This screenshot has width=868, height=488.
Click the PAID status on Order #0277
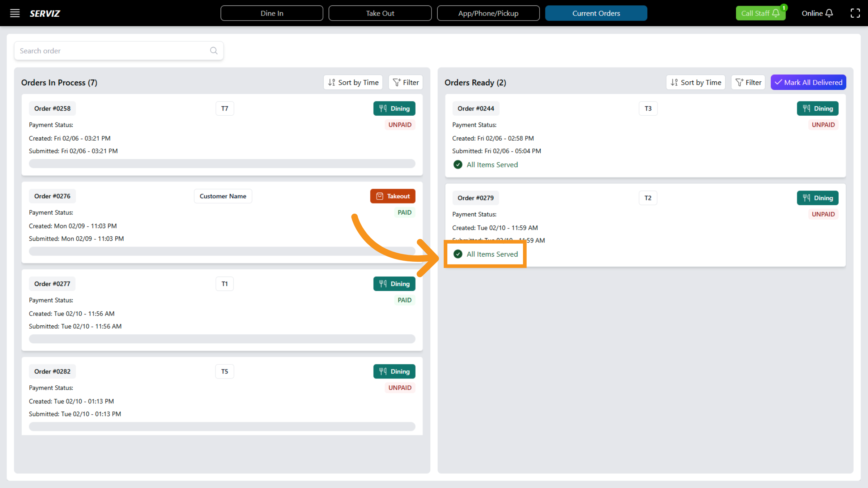coord(404,300)
